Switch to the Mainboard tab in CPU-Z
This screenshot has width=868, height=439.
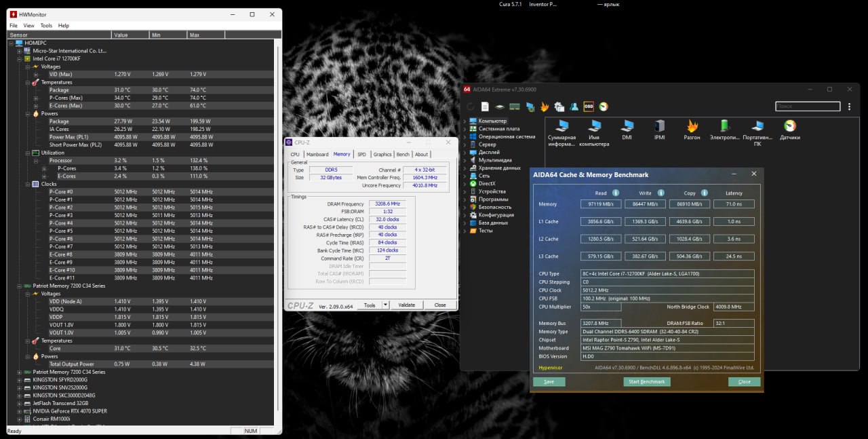317,155
